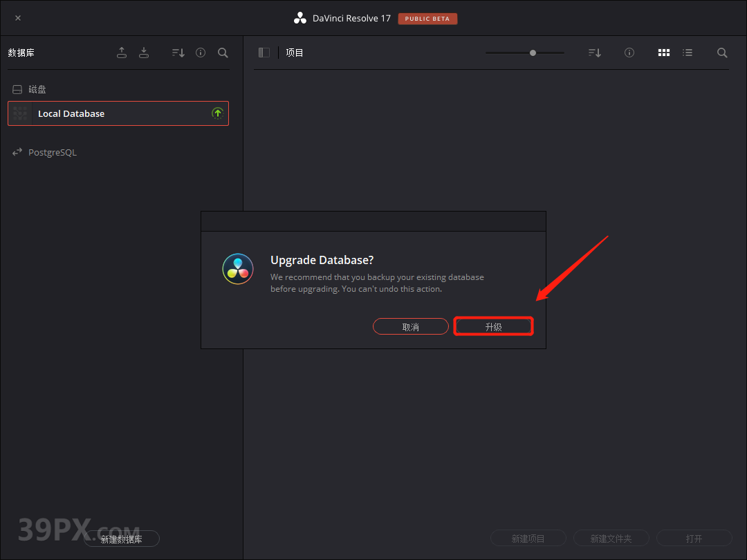Adjust the project thumbnail size slider
The image size is (747, 560).
click(533, 53)
